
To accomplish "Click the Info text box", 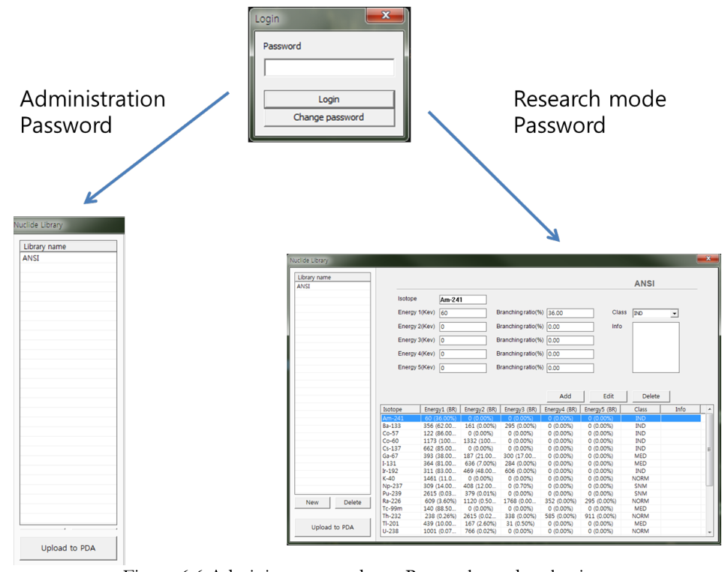I will pyautogui.click(x=655, y=348).
